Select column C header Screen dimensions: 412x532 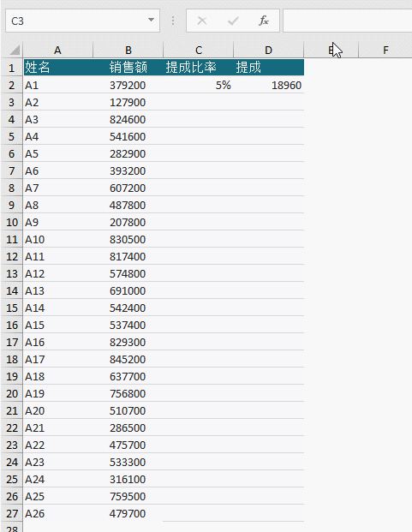pyautogui.click(x=199, y=51)
